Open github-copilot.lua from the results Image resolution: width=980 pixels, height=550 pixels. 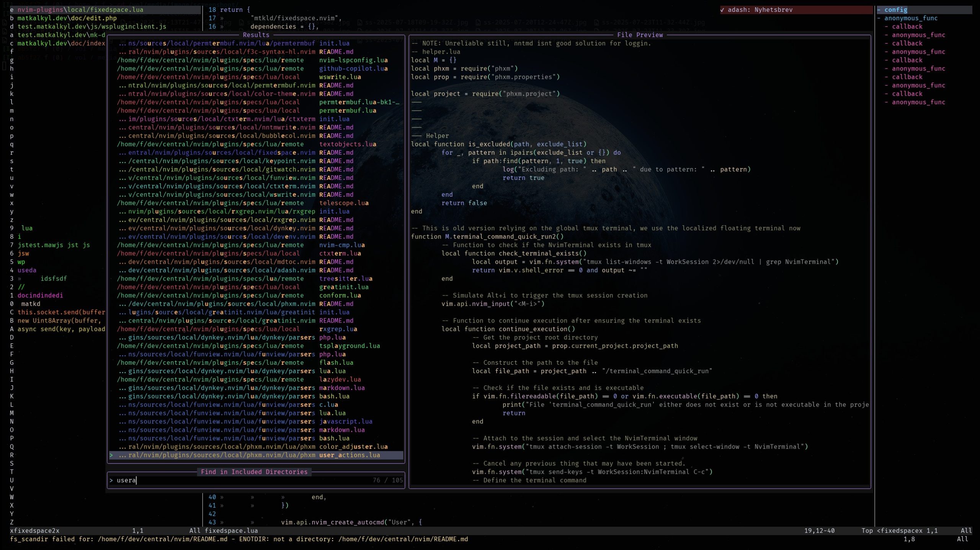256,69
